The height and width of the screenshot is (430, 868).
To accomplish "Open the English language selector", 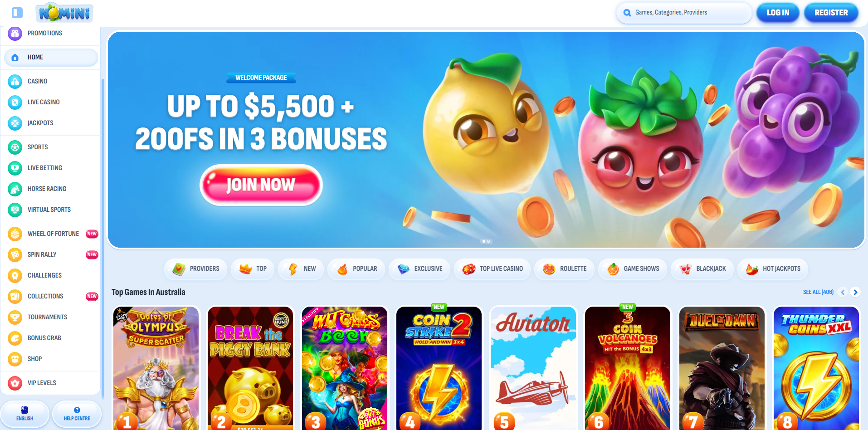I will coord(25,414).
